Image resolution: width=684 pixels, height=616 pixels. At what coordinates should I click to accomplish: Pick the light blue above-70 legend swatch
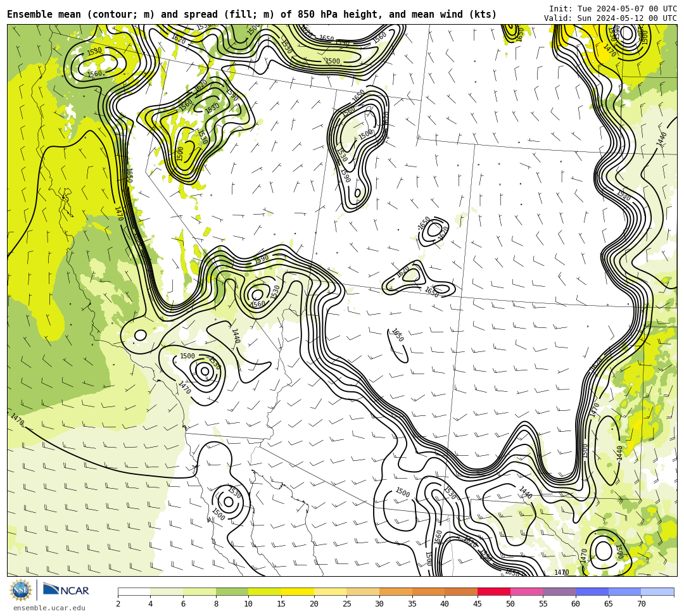coord(657,591)
